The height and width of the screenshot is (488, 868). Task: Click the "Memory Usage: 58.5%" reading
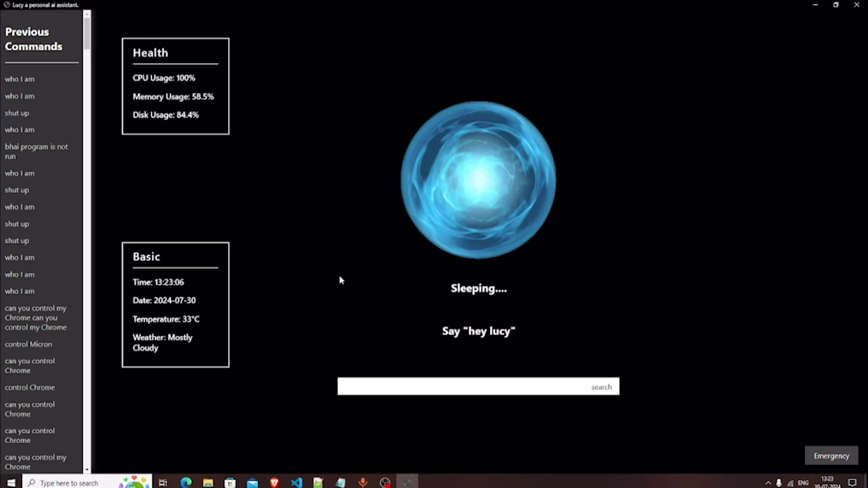[x=174, y=96]
